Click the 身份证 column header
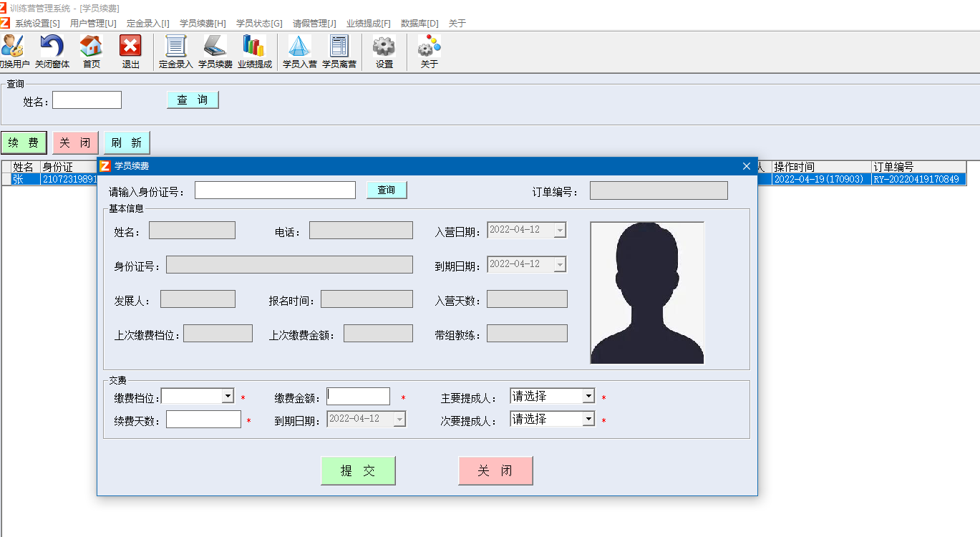This screenshot has height=537, width=980. pyautogui.click(x=68, y=167)
